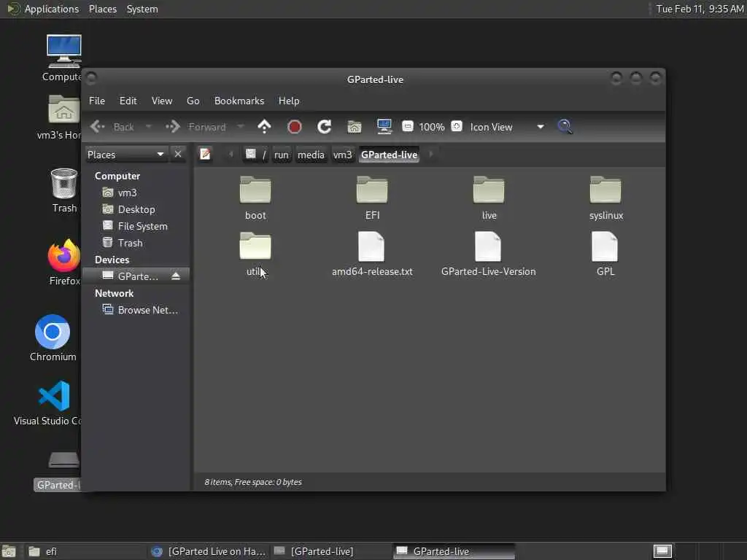This screenshot has height=560, width=747.
Task: Open the View menu
Action: (x=162, y=101)
